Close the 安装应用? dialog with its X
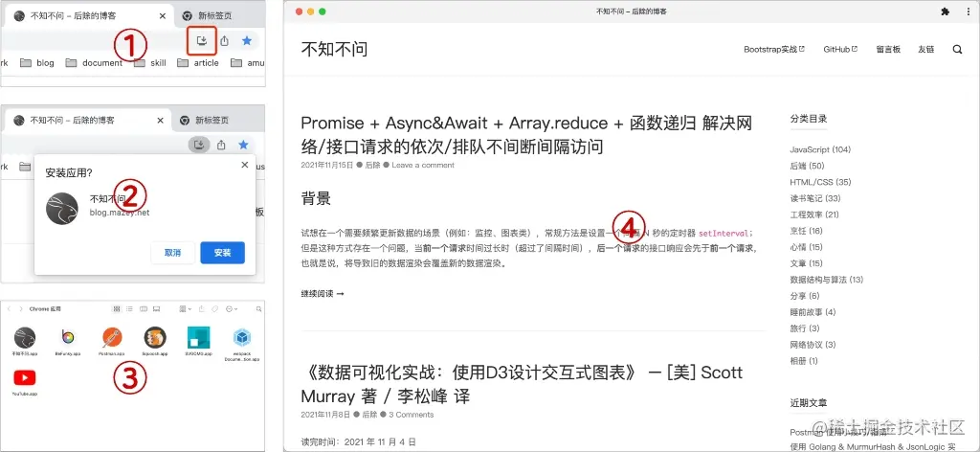The image size is (980, 452). [244, 165]
